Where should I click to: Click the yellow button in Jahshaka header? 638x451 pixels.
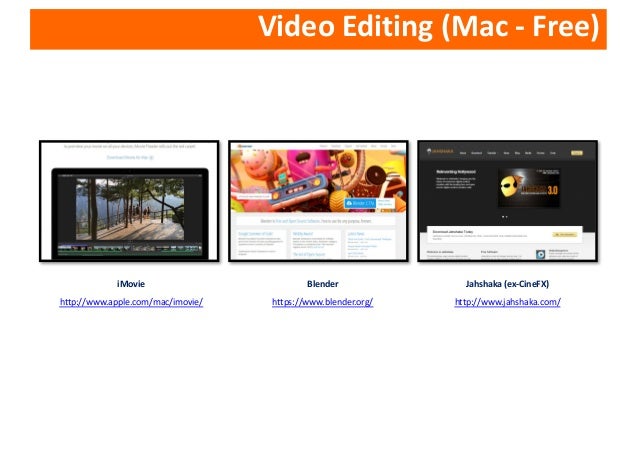pyautogui.click(x=577, y=153)
